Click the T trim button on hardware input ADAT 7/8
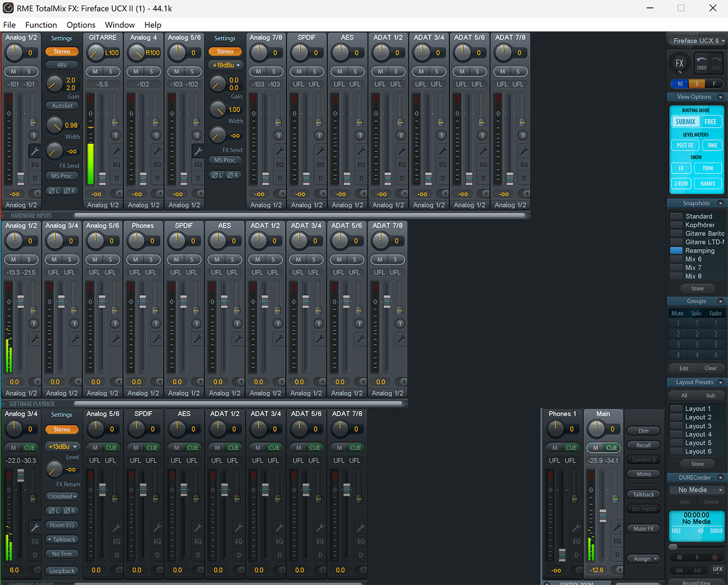Viewport: 728px width, 585px height. (522, 135)
